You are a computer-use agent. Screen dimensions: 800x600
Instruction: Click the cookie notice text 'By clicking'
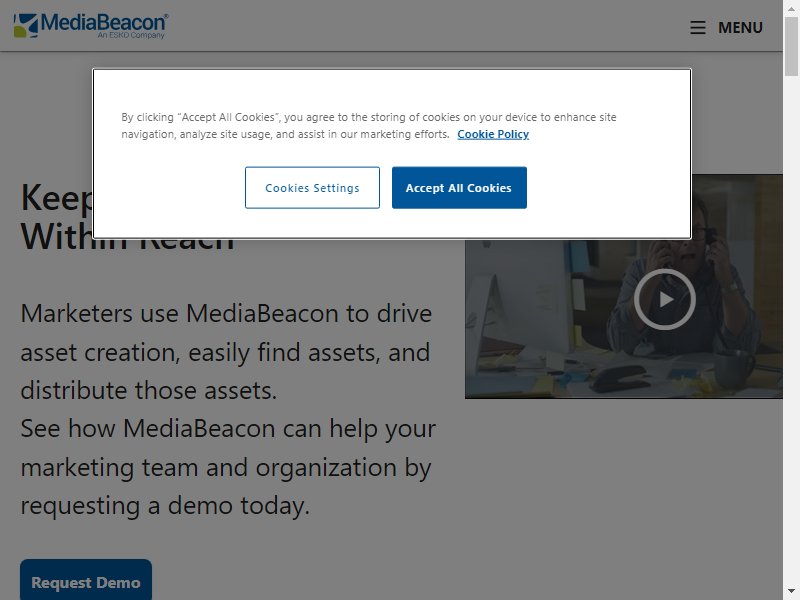(x=147, y=117)
